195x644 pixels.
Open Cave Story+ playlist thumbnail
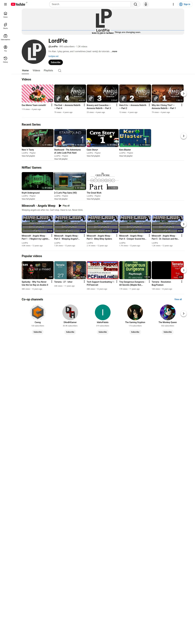coord(103,138)
